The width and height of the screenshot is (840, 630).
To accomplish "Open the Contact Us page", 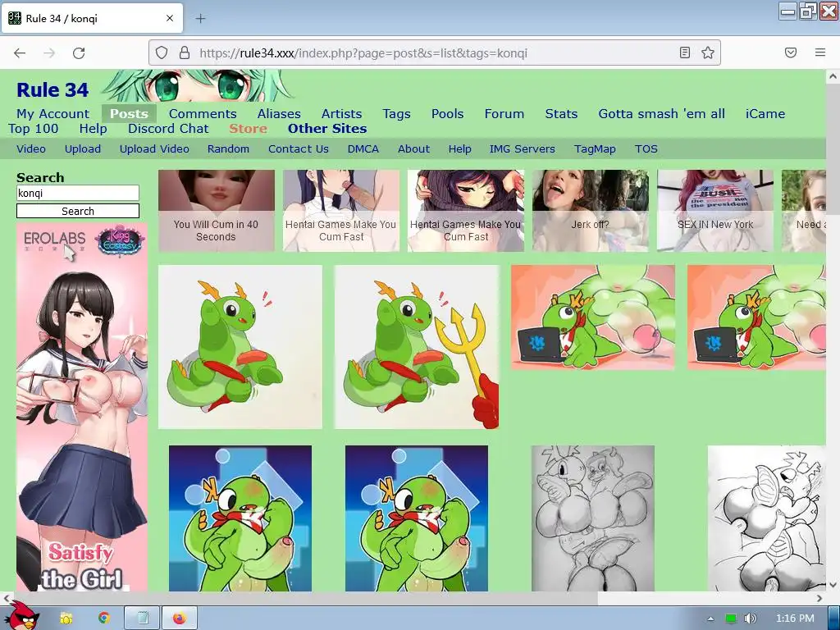I will (299, 149).
